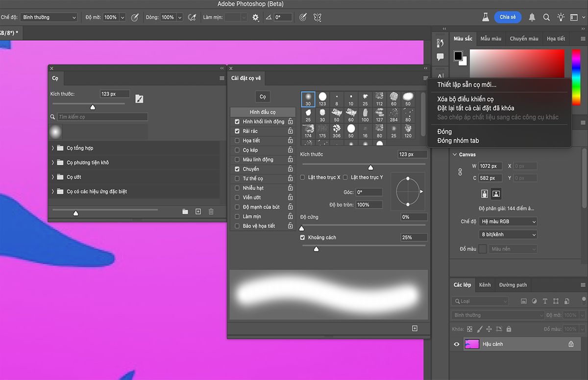Viewport: 588px width, 380px height.
Task: Click the symmetry butterfly icon
Action: (317, 17)
